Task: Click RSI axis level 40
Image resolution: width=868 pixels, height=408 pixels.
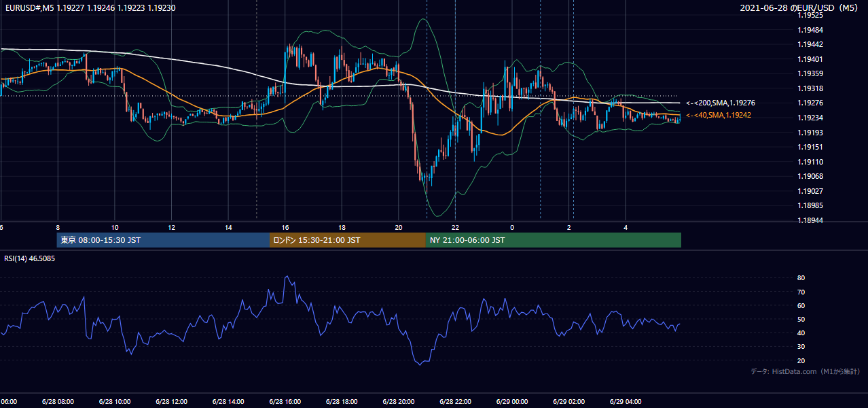Action: (801, 333)
